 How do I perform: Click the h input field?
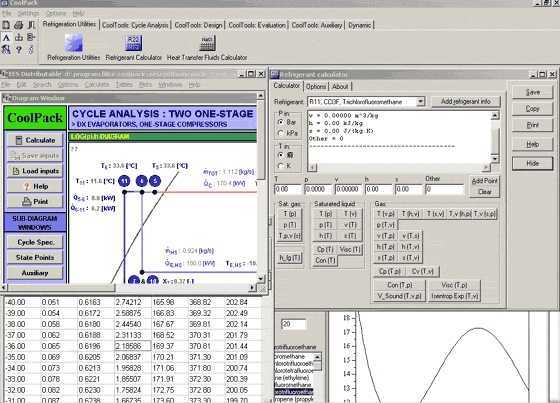point(379,189)
